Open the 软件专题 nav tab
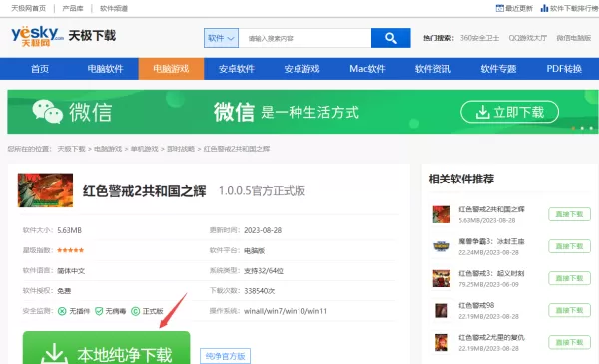The width and height of the screenshot is (599, 364). point(498,69)
